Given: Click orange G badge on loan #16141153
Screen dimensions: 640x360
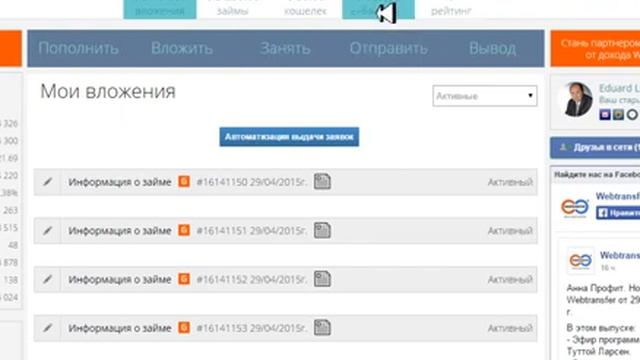Looking at the screenshot, I should 184,327.
